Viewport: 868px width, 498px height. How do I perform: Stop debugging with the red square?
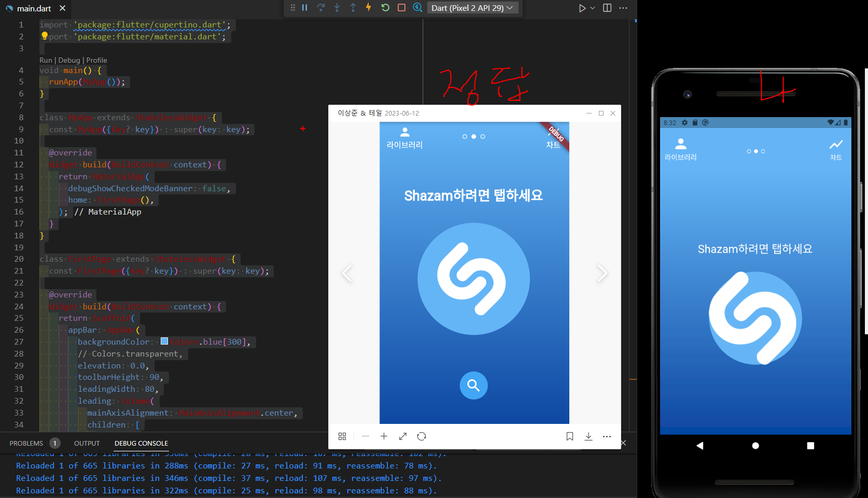click(401, 8)
